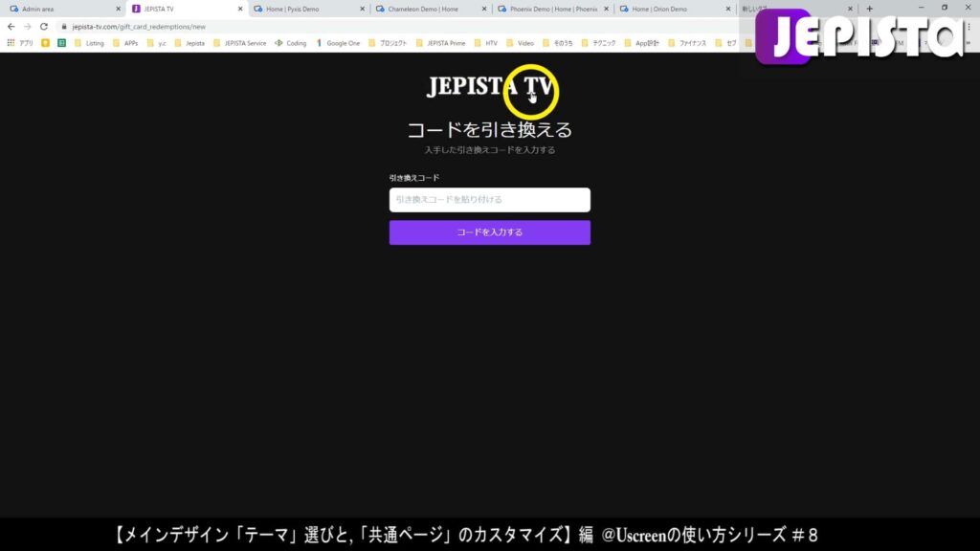Open the プロジェクト bookmark folder

[x=388, y=43]
